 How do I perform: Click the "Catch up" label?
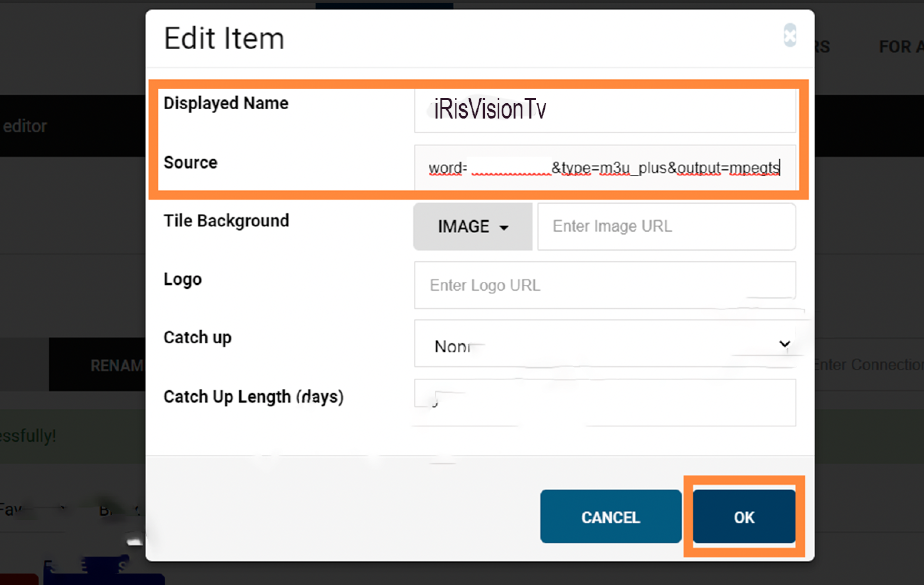click(x=197, y=338)
